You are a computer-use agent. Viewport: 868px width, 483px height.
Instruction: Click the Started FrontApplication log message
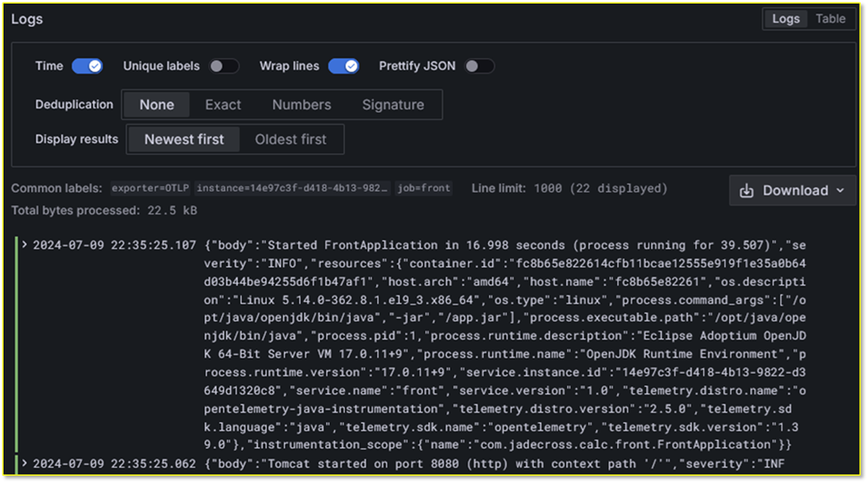[x=504, y=344]
